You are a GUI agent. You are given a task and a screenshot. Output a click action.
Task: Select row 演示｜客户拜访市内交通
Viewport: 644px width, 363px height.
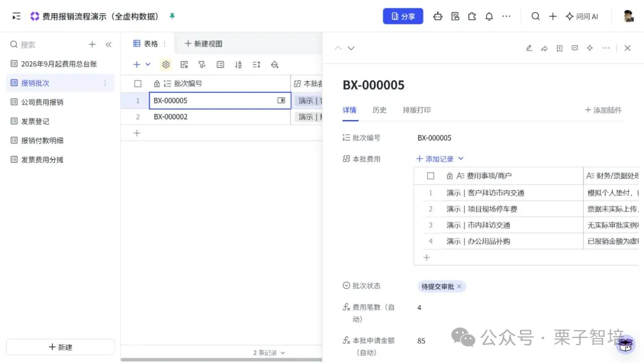pos(485,193)
